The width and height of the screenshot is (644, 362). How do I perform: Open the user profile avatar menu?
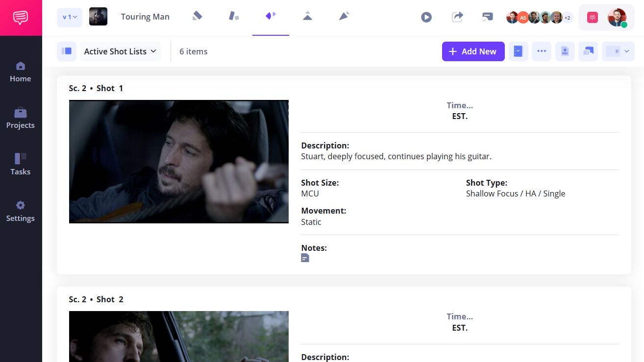pyautogui.click(x=617, y=18)
